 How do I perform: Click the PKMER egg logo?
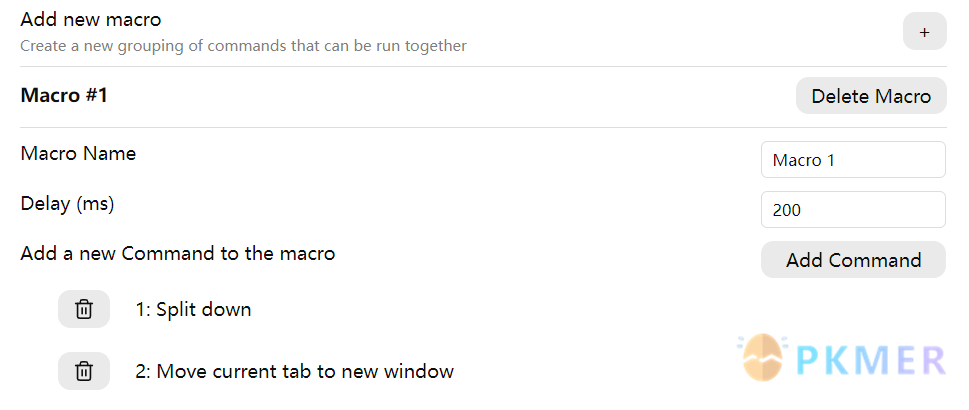(x=763, y=357)
